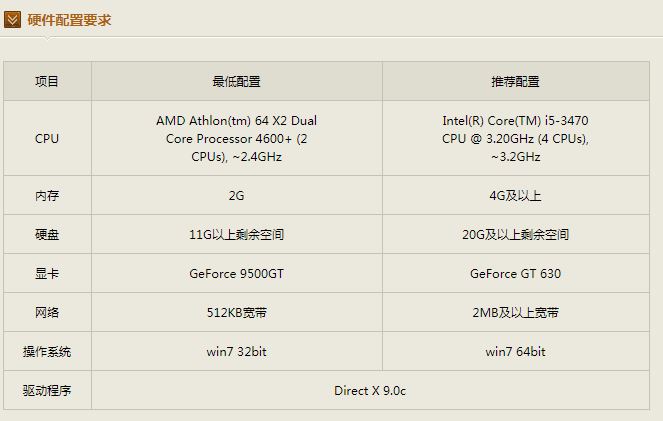Collapse the 硬件配置要求 section chevron icon
This screenshot has height=421, width=663.
pos(12,19)
